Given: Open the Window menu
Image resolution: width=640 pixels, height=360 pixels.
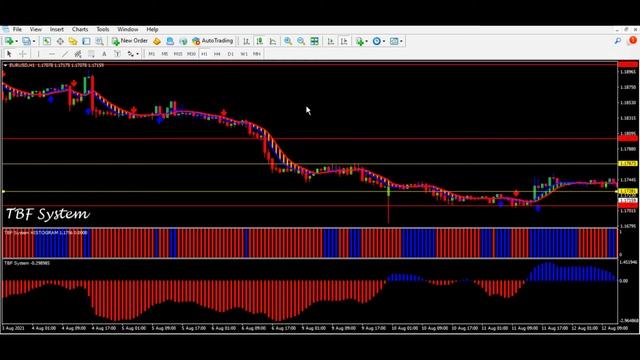Looking at the screenshot, I should click(128, 29).
